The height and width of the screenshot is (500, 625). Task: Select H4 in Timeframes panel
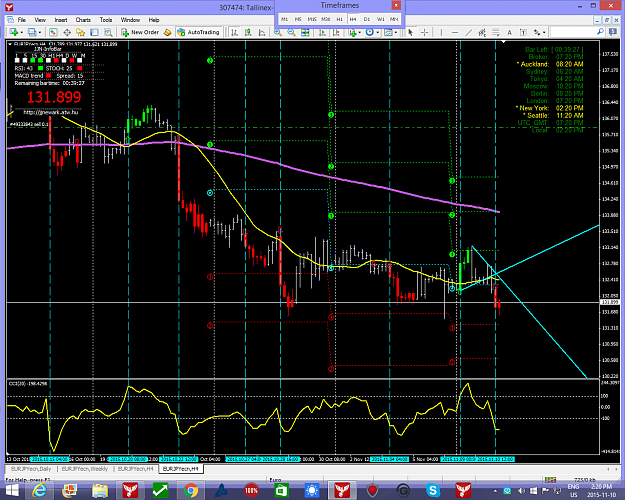[353, 19]
